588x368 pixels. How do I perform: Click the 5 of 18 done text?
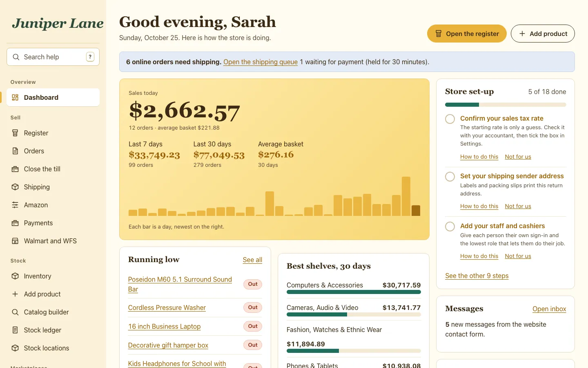point(547,92)
